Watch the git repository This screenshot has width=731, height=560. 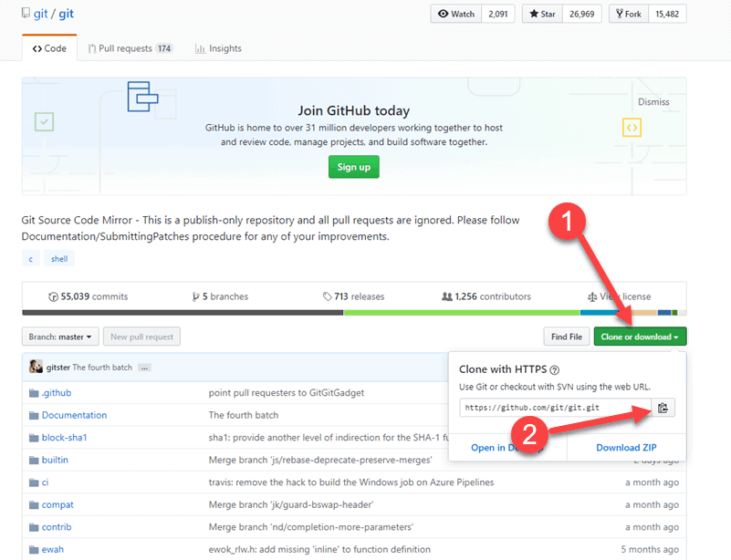(x=456, y=14)
